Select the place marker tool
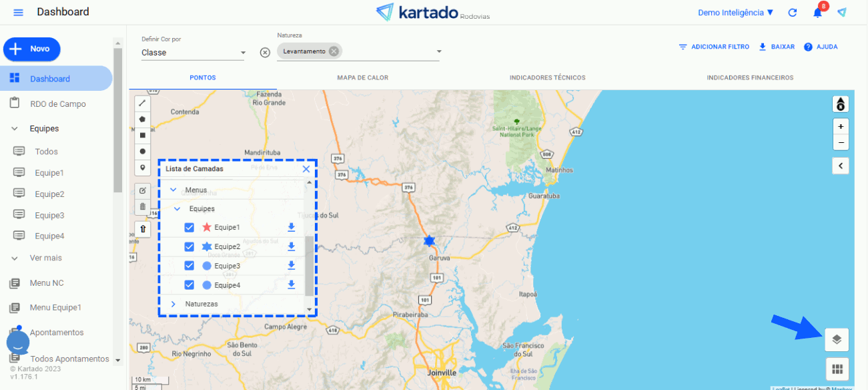Screen dimensions: 868x390 (143, 167)
